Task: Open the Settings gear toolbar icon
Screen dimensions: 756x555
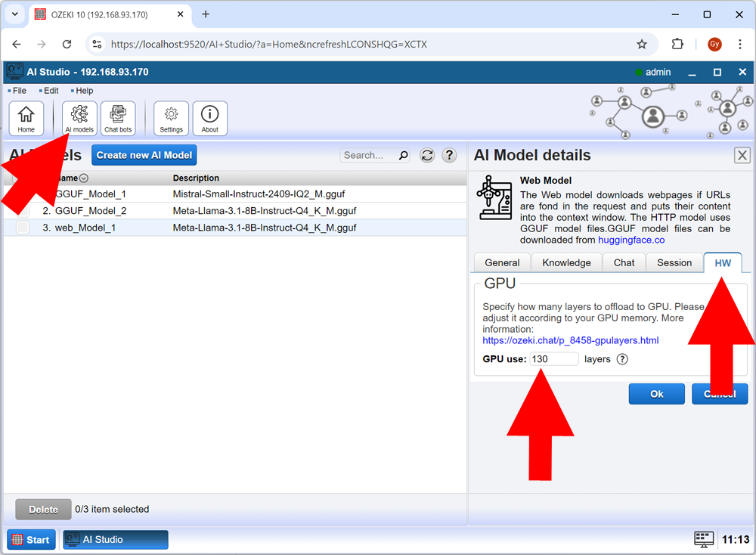Action: pyautogui.click(x=171, y=119)
